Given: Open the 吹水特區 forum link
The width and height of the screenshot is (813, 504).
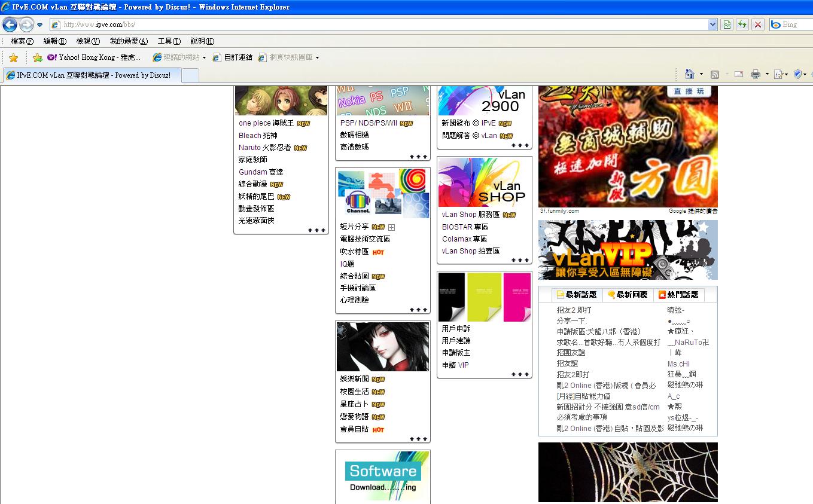Looking at the screenshot, I should (354, 252).
